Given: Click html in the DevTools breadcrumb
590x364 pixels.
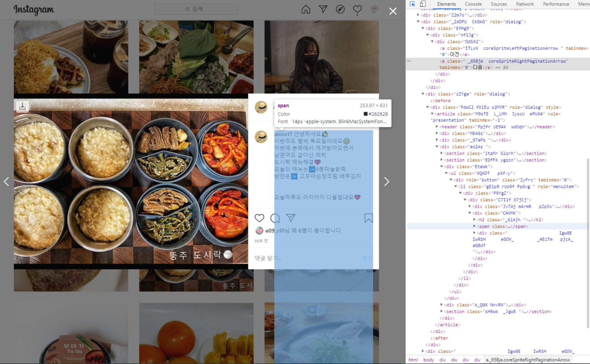Looking at the screenshot, I should (x=413, y=360).
